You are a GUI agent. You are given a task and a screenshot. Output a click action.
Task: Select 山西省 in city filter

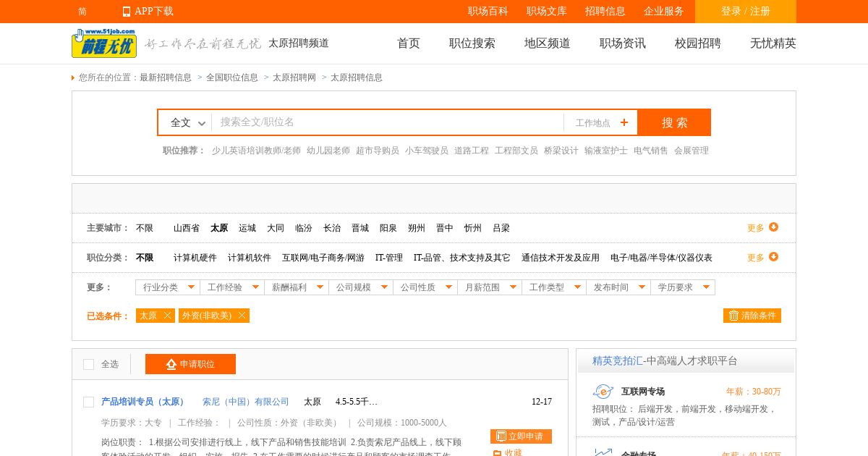tap(187, 228)
